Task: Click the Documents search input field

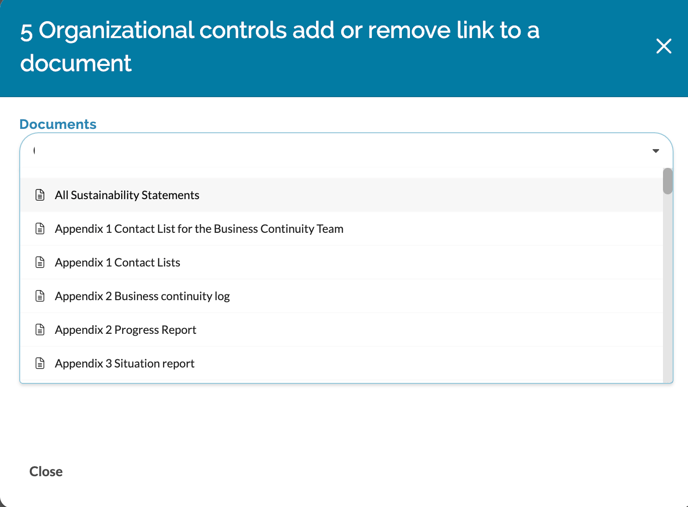Action: tap(330, 151)
